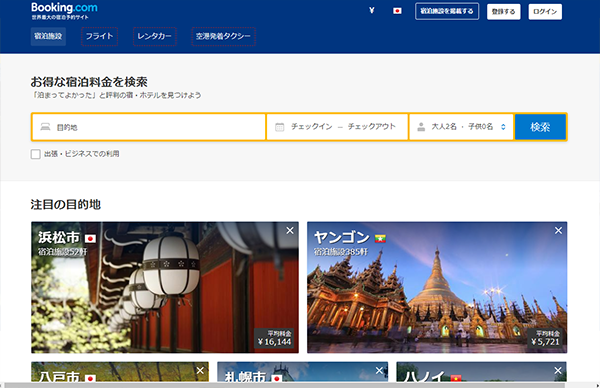Image resolution: width=600 pixels, height=388 pixels.
Task: Change currency via the yen symbol
Action: click(372, 11)
